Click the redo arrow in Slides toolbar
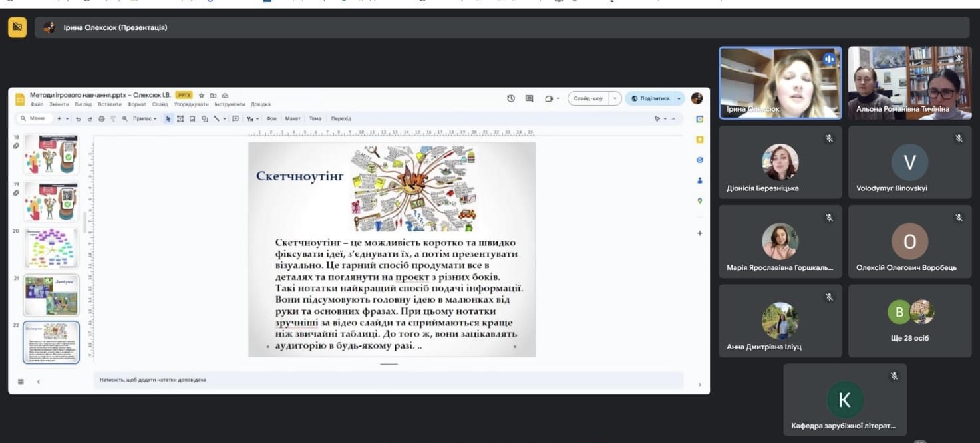 (90, 119)
